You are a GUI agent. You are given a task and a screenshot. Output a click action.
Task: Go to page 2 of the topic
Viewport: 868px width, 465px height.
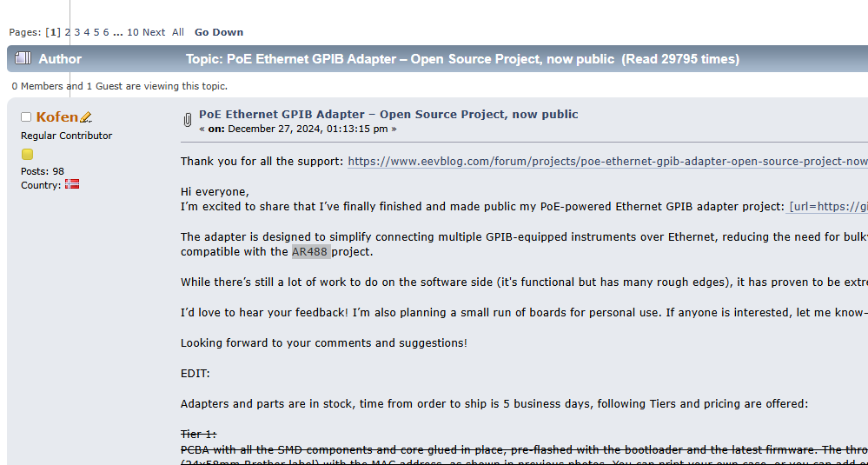pyautogui.click(x=68, y=32)
